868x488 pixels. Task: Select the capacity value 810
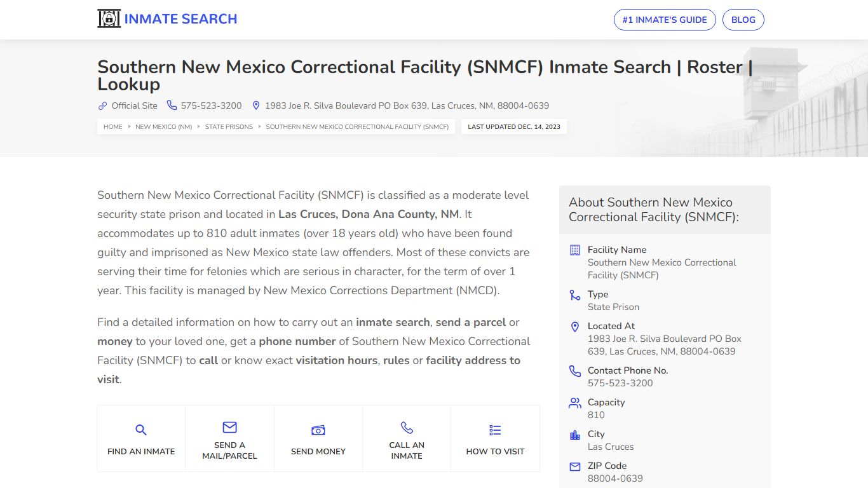[x=596, y=415]
